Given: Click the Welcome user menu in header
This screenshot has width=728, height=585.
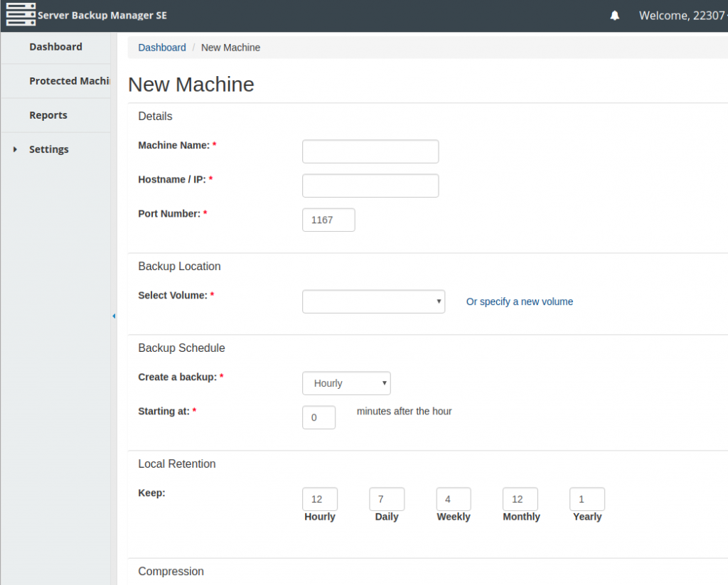Looking at the screenshot, I should pyautogui.click(x=681, y=14).
